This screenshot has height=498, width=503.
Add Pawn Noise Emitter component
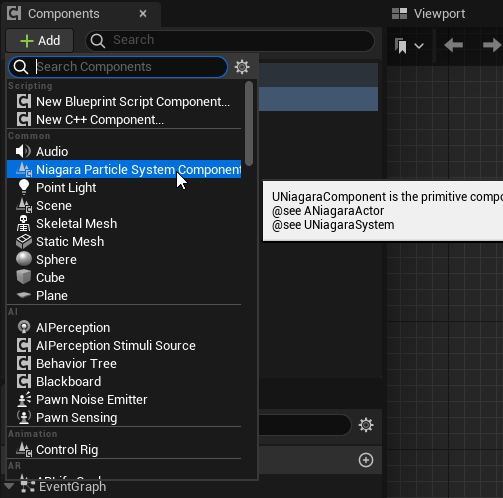tap(124, 400)
